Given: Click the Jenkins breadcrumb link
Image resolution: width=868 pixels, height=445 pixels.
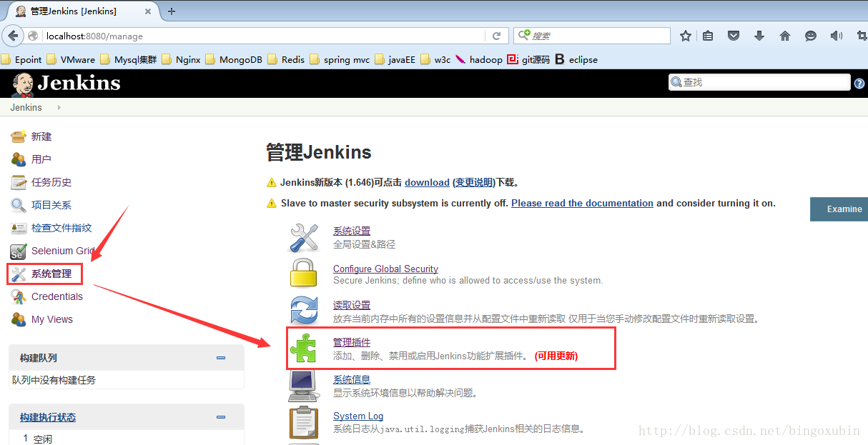Looking at the screenshot, I should click(26, 108).
